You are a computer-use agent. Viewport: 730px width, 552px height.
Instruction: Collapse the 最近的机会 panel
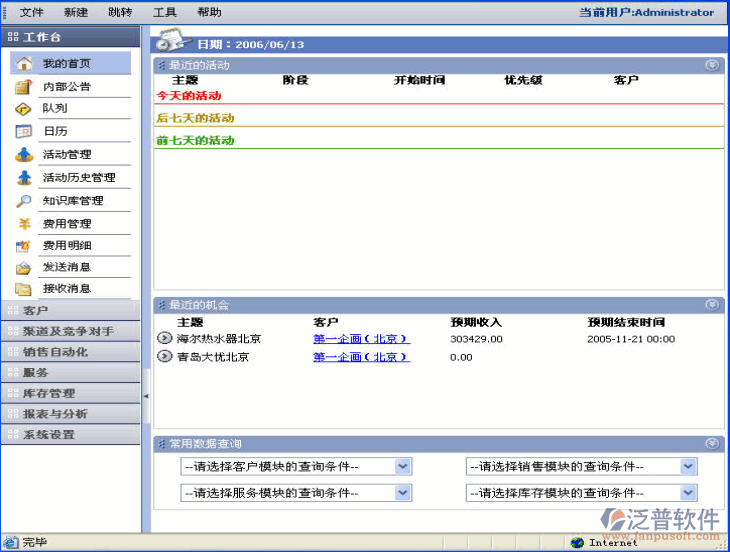tap(711, 305)
